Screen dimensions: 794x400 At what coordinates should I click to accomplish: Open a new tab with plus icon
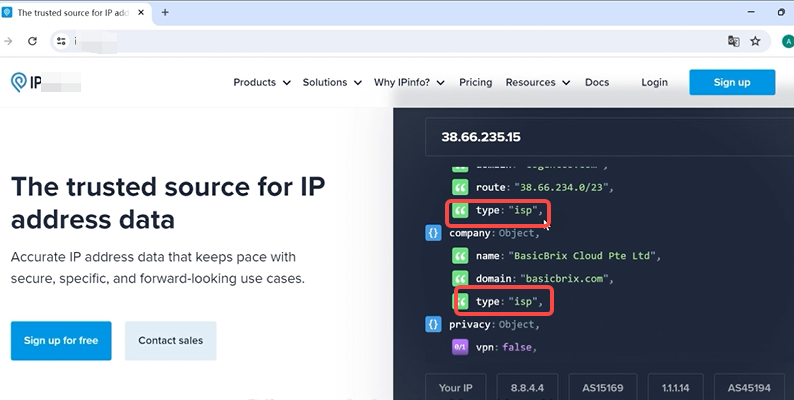click(165, 12)
